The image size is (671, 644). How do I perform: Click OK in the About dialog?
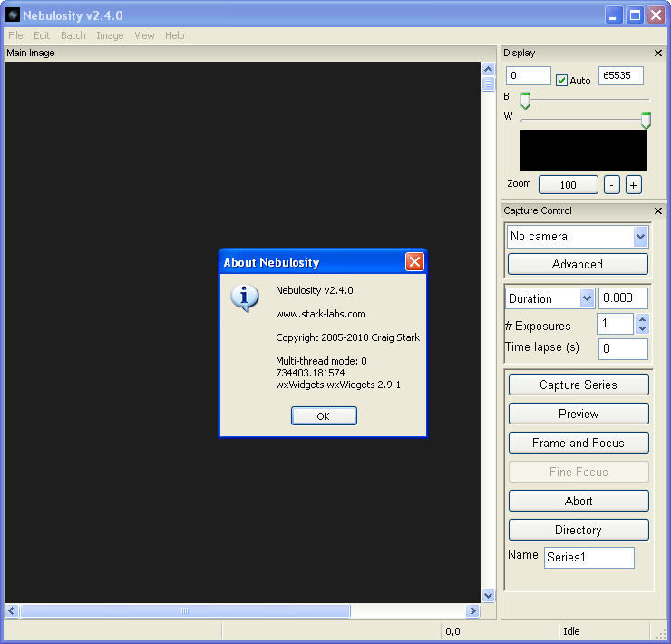(324, 415)
